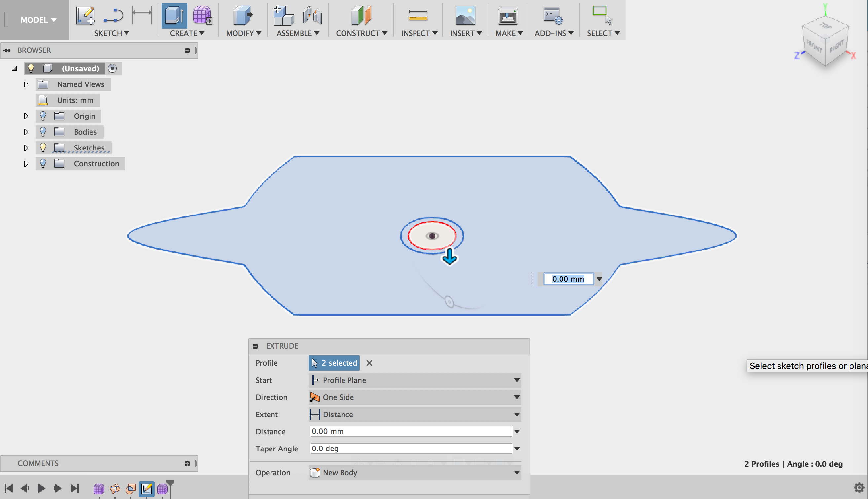The height and width of the screenshot is (499, 868).
Task: Expand the Named Views tree node
Action: [x=26, y=84]
